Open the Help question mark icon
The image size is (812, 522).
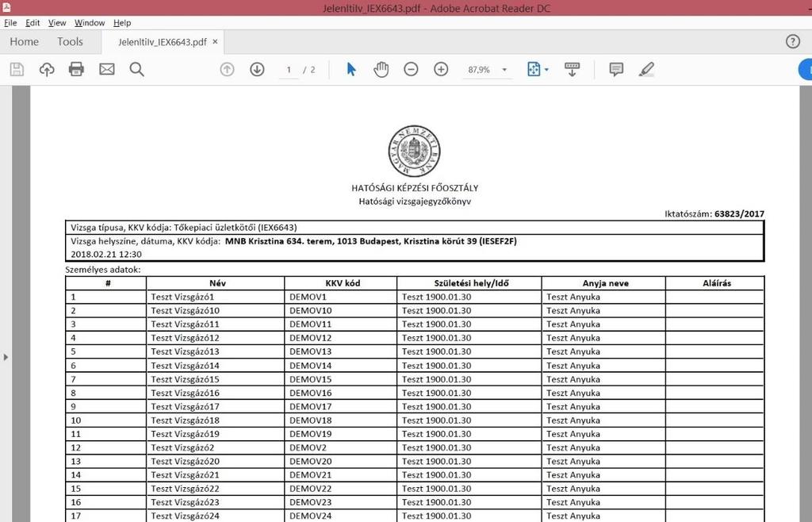pos(793,42)
